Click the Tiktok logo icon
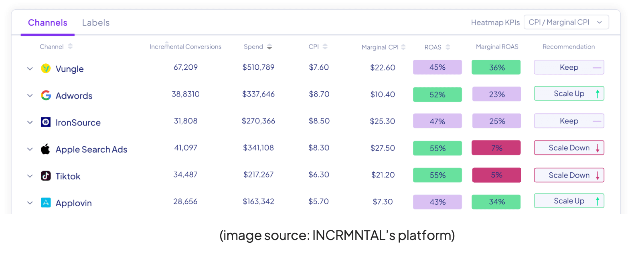The width and height of the screenshot is (644, 258). pos(46,176)
